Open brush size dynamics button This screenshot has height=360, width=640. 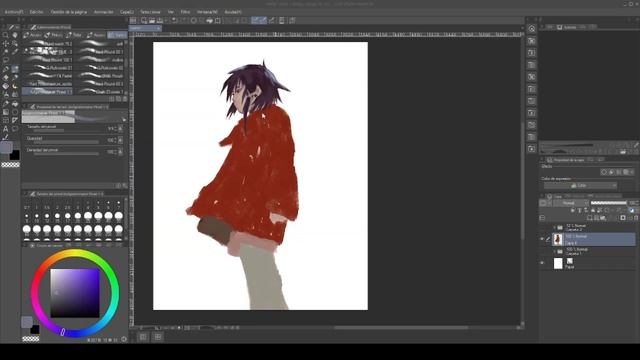tap(120, 129)
